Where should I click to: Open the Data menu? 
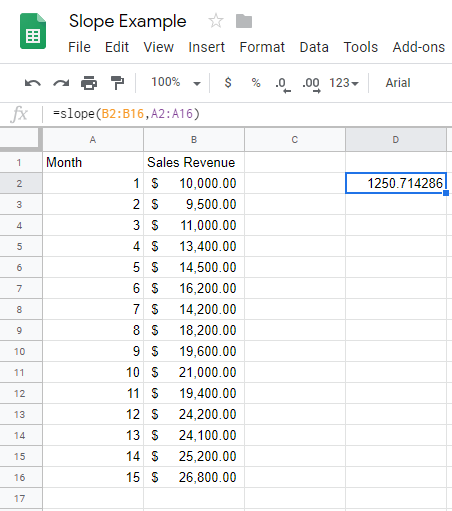314,47
